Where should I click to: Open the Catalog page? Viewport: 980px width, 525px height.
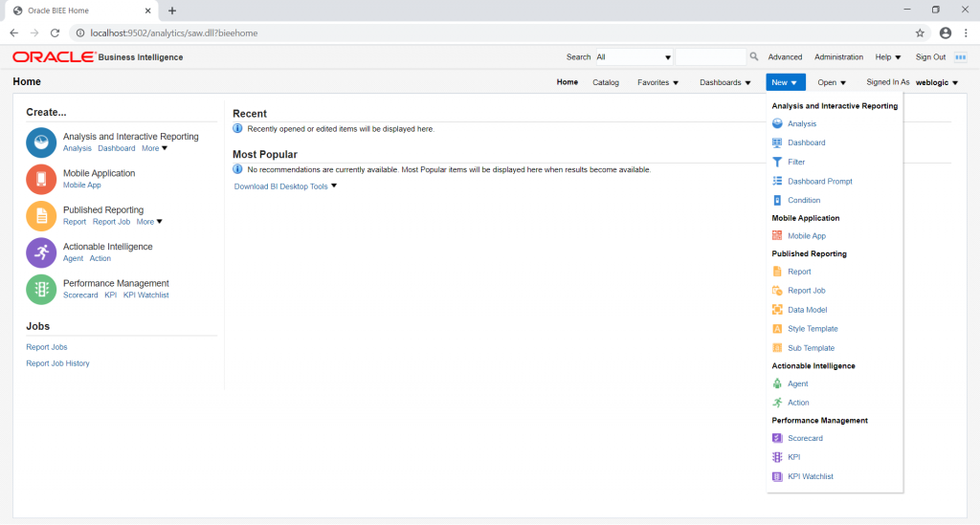(606, 82)
